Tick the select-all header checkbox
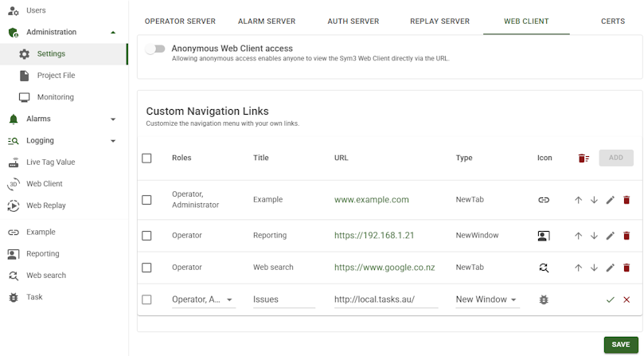 (x=146, y=158)
